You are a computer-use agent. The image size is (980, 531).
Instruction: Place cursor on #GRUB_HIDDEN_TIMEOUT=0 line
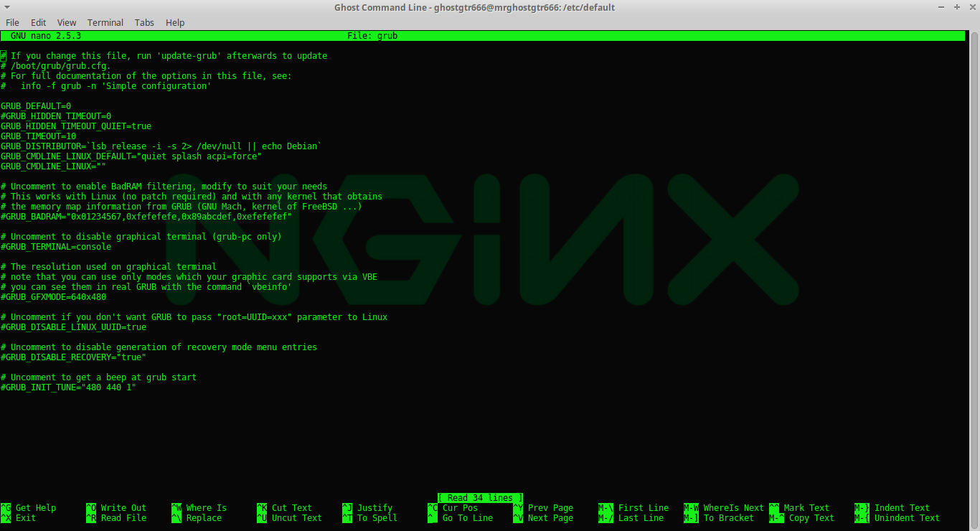[x=56, y=116]
